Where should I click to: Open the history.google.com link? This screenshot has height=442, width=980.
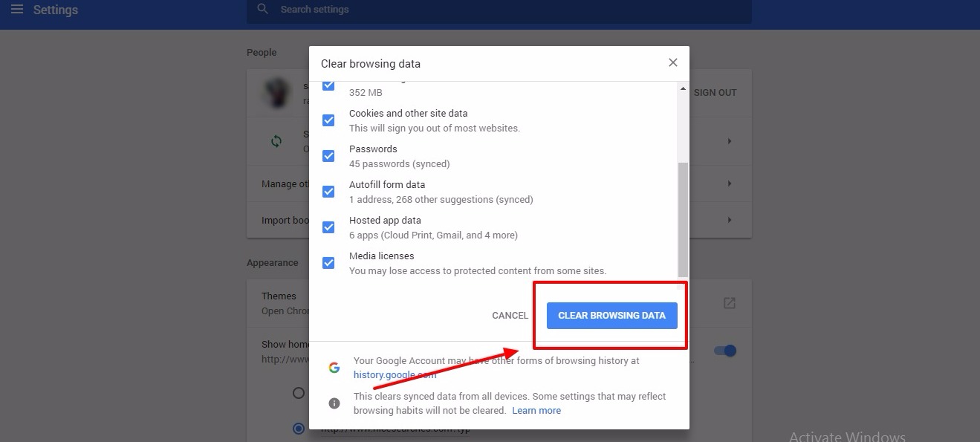395,375
